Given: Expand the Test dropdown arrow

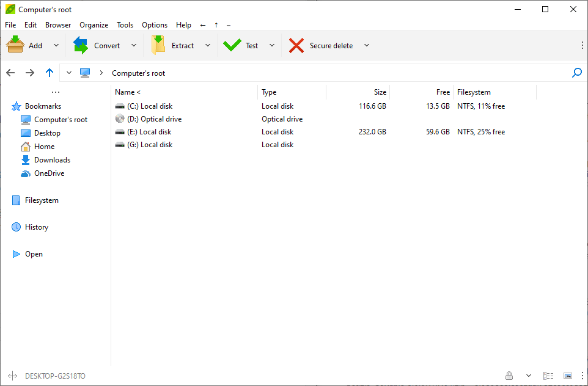Looking at the screenshot, I should [x=272, y=45].
